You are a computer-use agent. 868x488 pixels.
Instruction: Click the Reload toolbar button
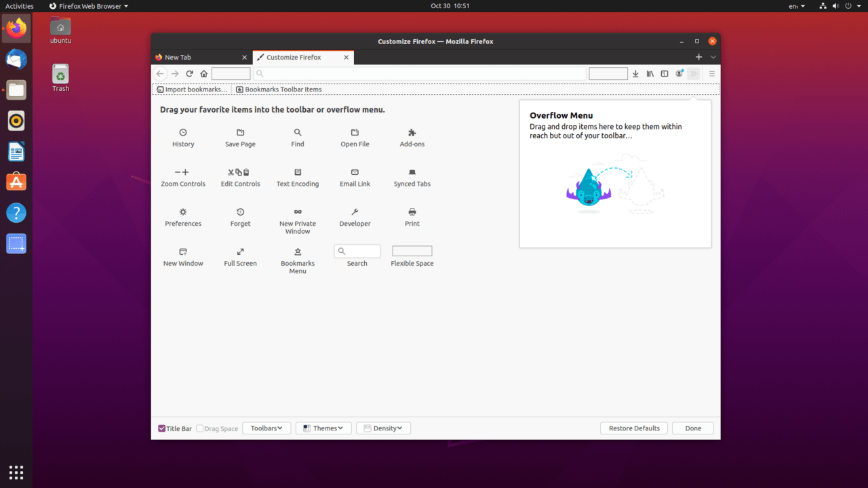tap(189, 74)
